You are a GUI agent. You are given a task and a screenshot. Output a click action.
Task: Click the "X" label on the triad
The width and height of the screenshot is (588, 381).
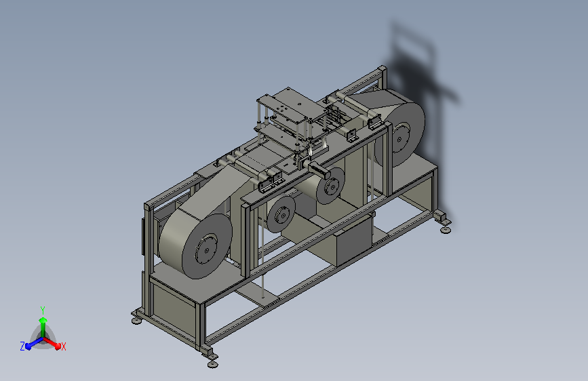63,346
